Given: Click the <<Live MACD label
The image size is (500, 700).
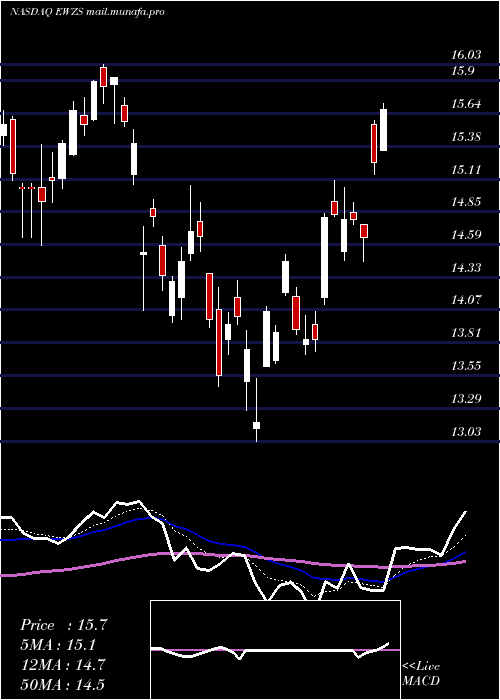Looking at the screenshot, I should [421, 673].
